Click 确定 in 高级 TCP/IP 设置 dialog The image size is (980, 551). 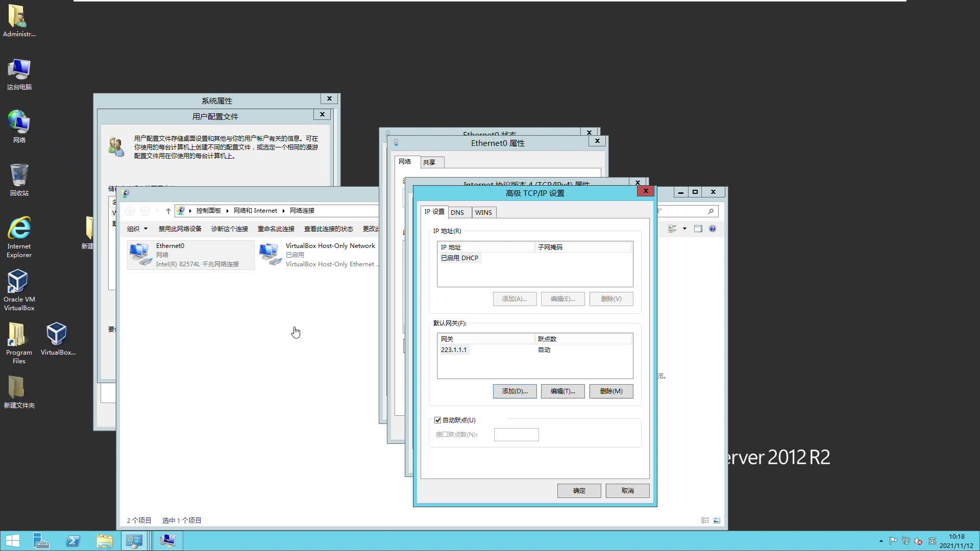click(579, 490)
